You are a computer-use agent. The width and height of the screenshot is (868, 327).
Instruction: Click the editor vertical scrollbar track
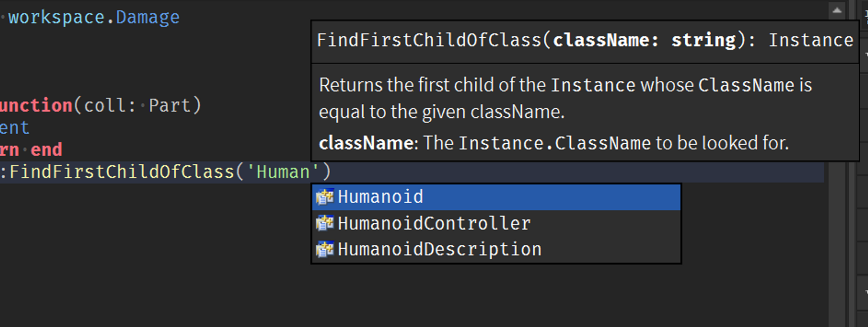tap(837, 243)
